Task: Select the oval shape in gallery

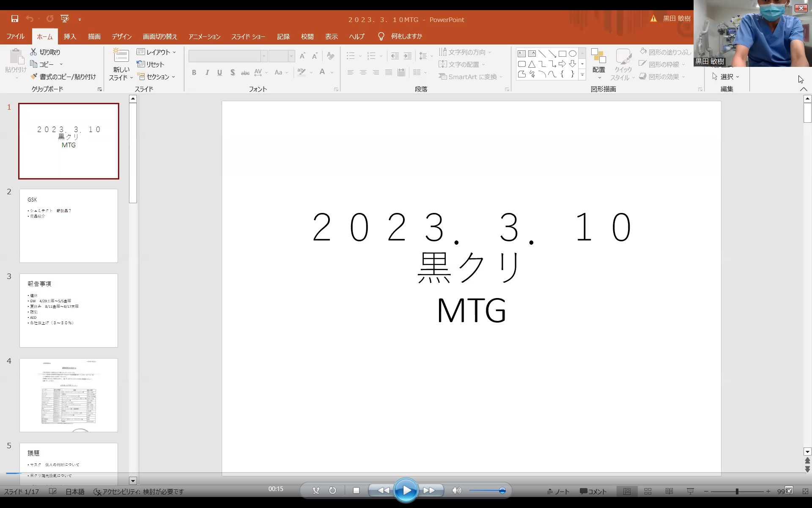Action: pos(572,54)
